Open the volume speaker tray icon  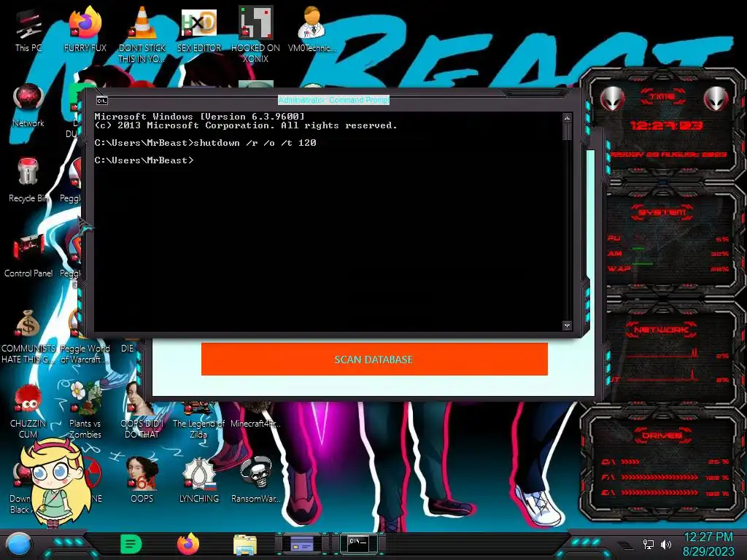(x=666, y=544)
